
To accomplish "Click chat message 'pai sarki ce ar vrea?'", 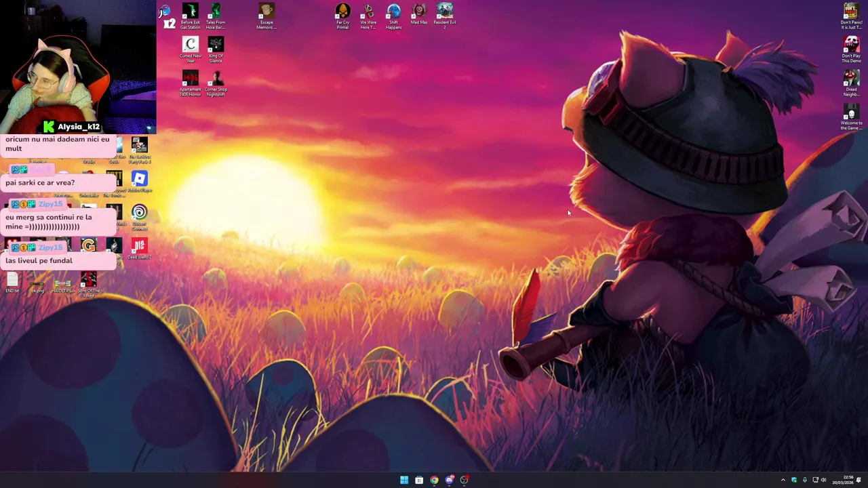I will 40,182.
